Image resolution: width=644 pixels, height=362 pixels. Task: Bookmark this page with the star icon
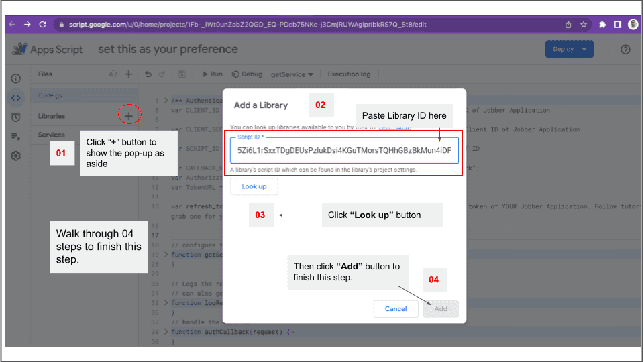(x=584, y=25)
